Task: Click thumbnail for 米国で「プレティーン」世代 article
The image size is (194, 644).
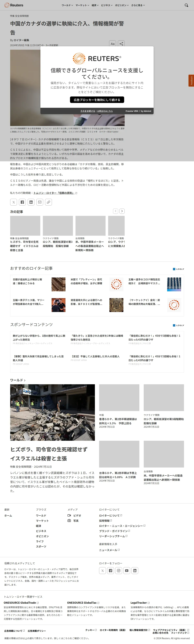Action: pos(116,284)
